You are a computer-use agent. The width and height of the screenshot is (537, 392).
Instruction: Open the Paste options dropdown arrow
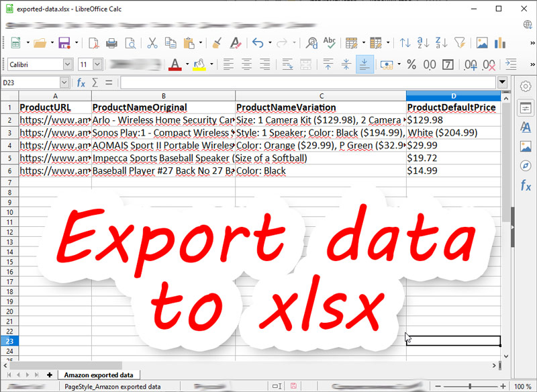pos(201,43)
